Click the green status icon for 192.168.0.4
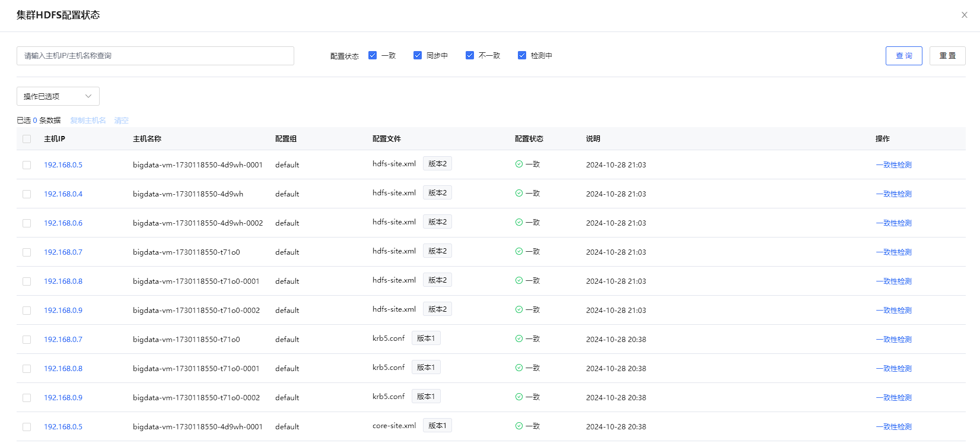 (519, 193)
